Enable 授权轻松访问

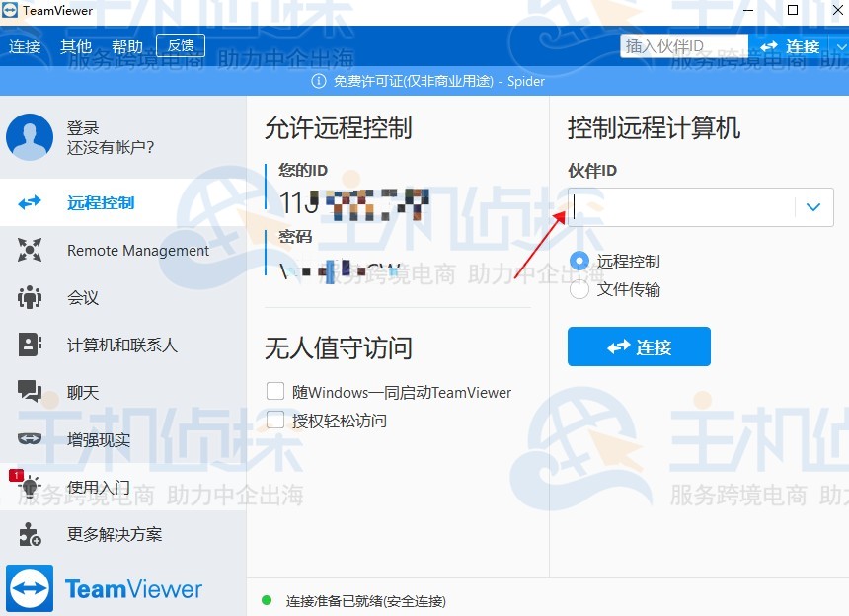pyautogui.click(x=275, y=419)
